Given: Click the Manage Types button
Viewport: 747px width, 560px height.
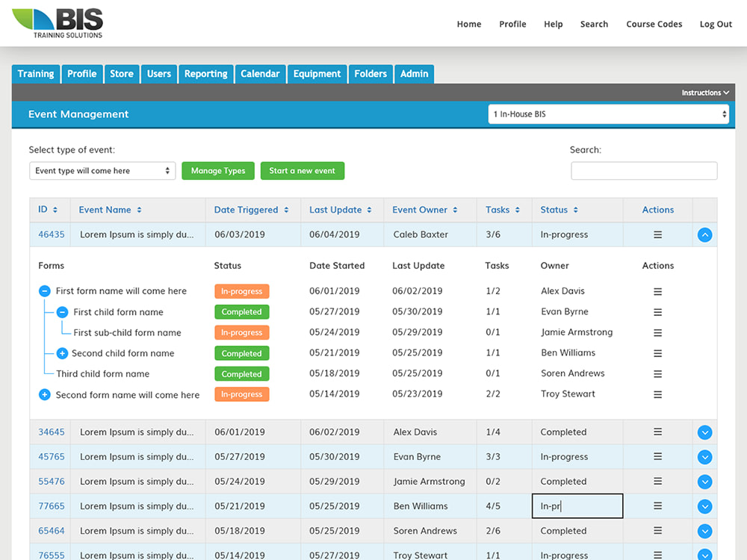Looking at the screenshot, I should 218,171.
